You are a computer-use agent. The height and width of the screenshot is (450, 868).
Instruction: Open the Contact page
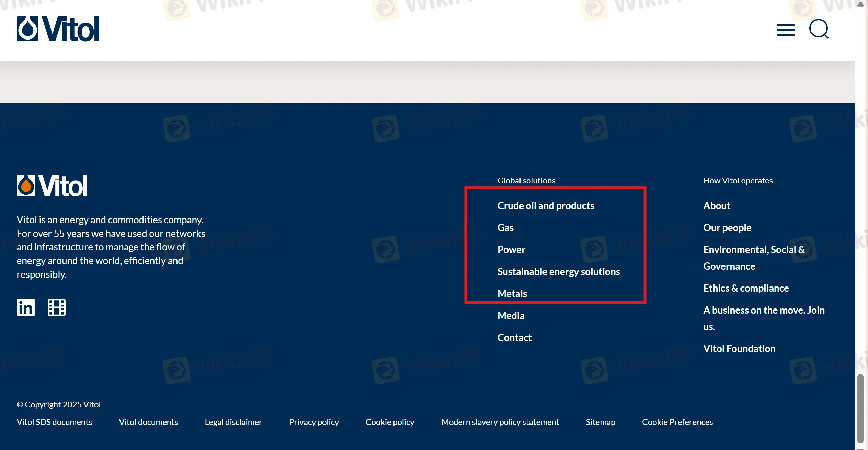pos(514,338)
